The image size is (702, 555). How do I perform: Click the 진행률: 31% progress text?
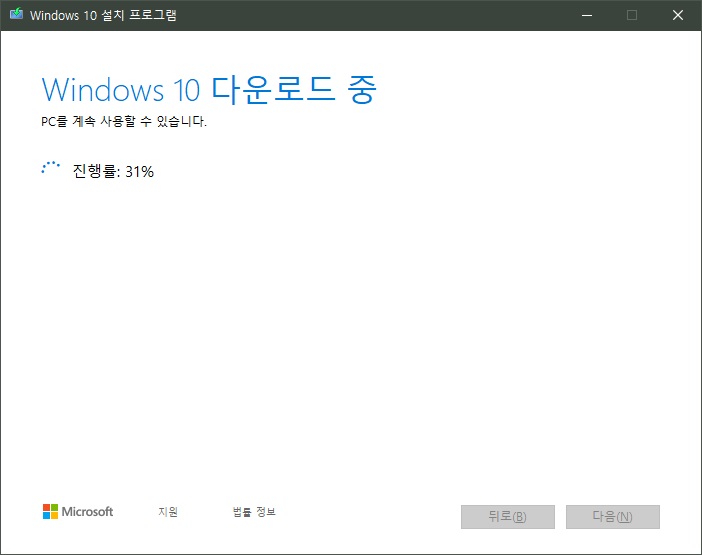pos(113,171)
